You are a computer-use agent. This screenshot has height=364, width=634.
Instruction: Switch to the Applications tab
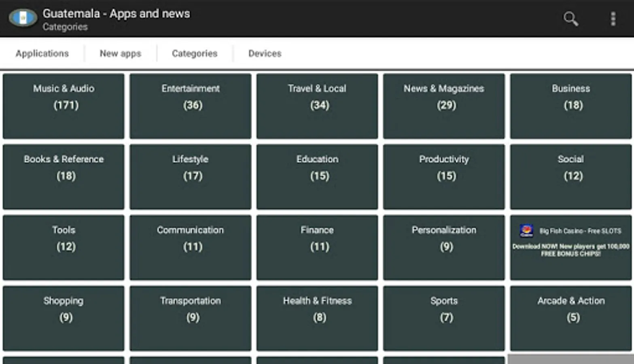click(42, 53)
